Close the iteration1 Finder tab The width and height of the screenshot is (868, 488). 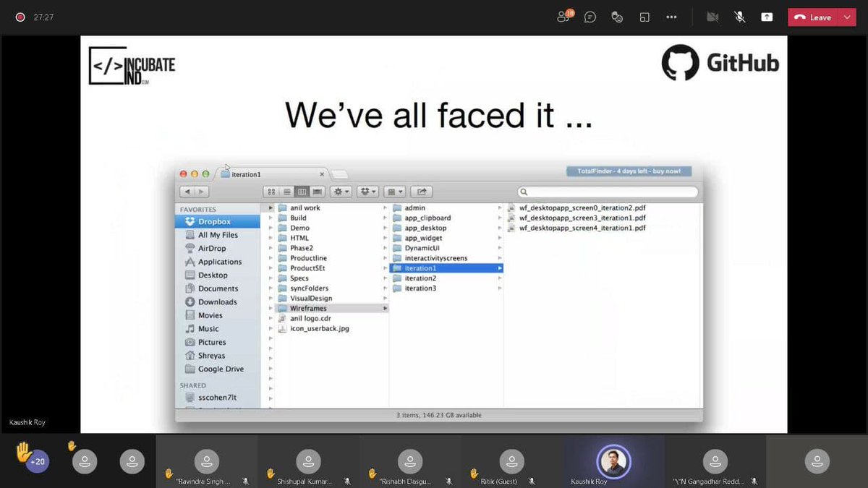click(322, 174)
